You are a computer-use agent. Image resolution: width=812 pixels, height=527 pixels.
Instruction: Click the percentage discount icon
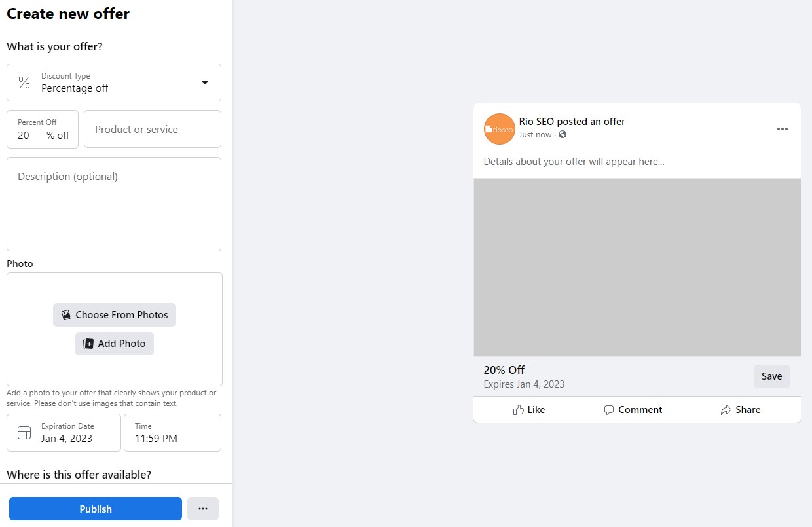click(24, 82)
